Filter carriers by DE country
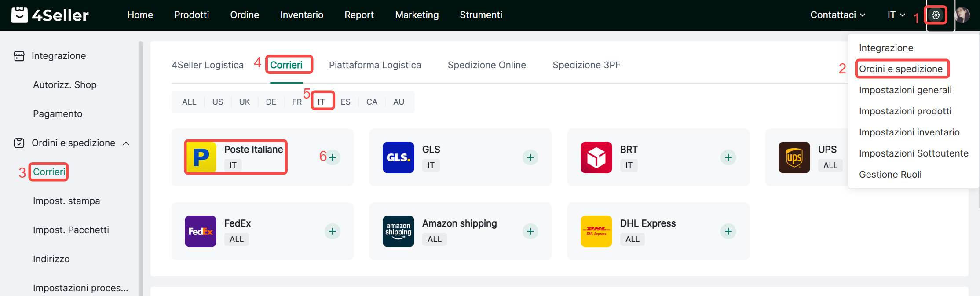The width and height of the screenshot is (980, 296). 271,102
